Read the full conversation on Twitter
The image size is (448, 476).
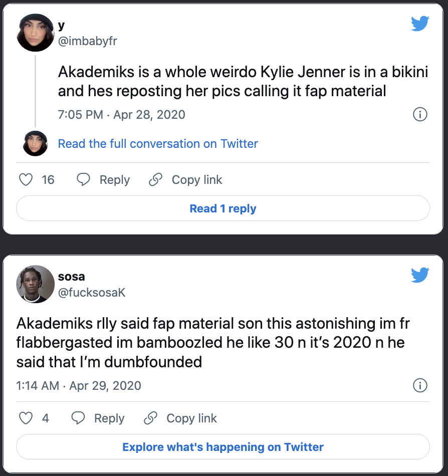point(158,144)
